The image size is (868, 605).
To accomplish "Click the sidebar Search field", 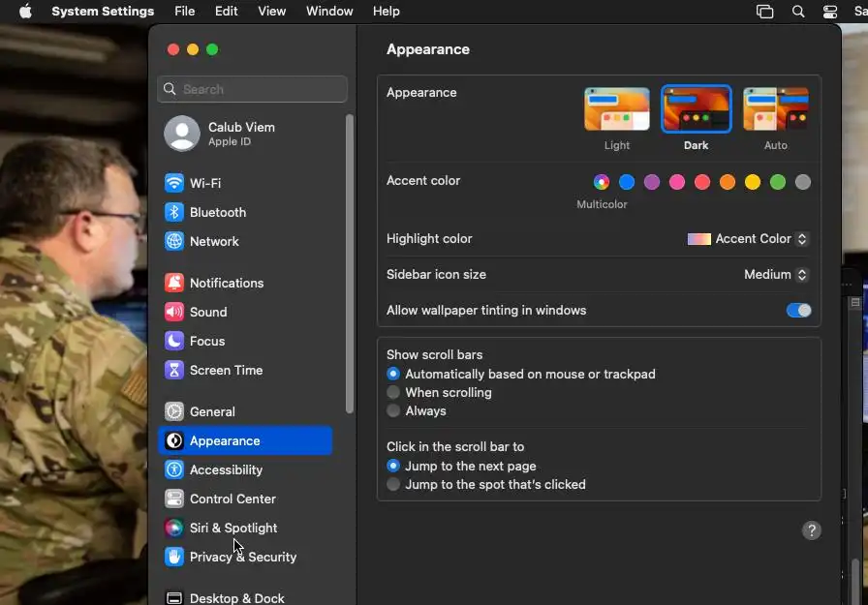I will (x=252, y=89).
